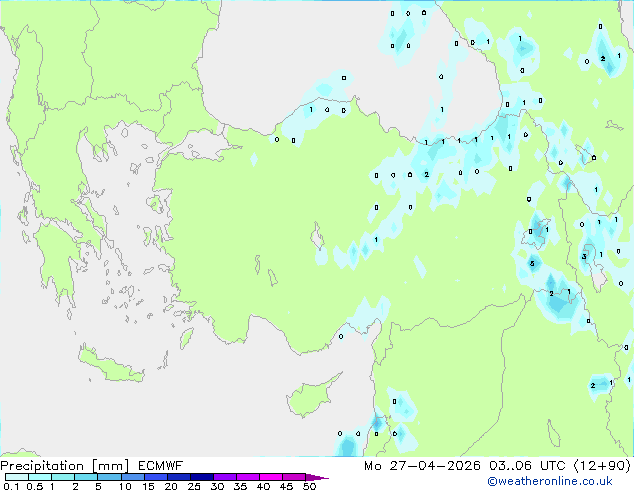
Task: Pick the 5 to 10 mm legend swatch
Action: tap(109, 477)
